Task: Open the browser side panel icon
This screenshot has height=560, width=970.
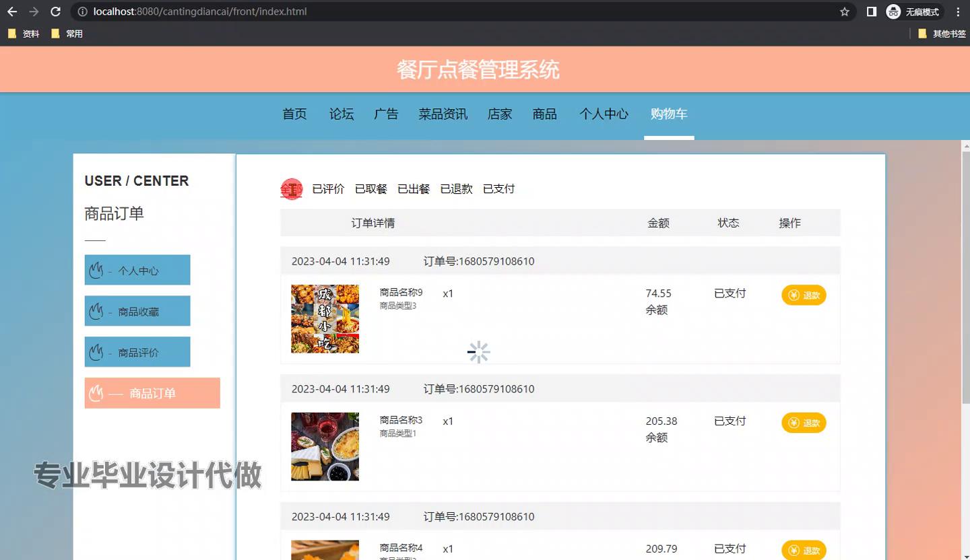Action: tap(872, 11)
